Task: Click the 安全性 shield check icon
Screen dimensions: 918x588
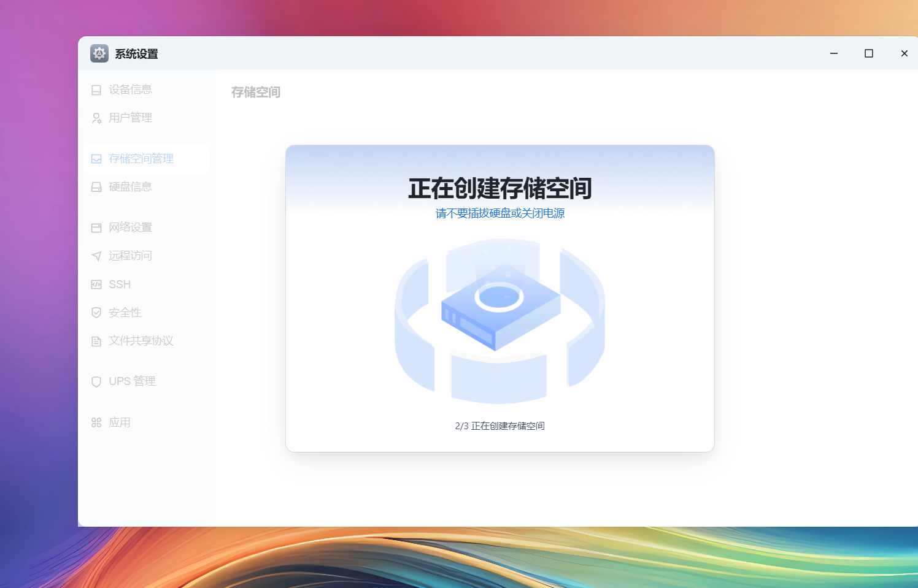Action: [96, 313]
